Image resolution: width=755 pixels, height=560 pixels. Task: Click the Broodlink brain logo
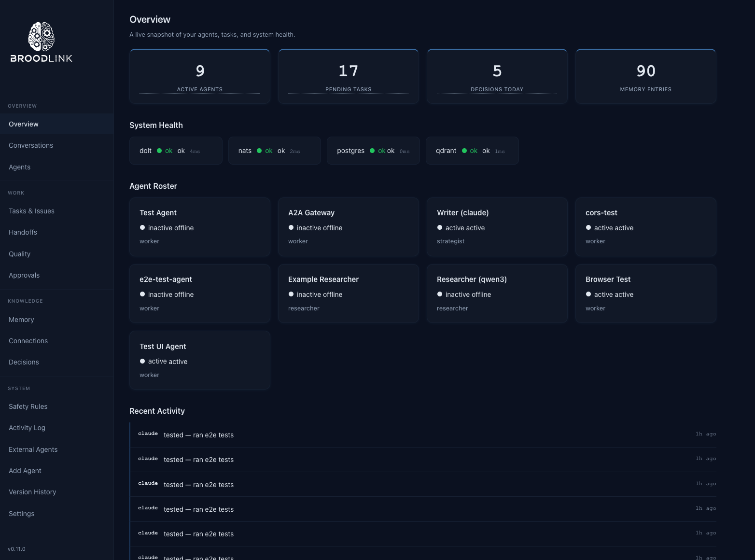coord(41,41)
